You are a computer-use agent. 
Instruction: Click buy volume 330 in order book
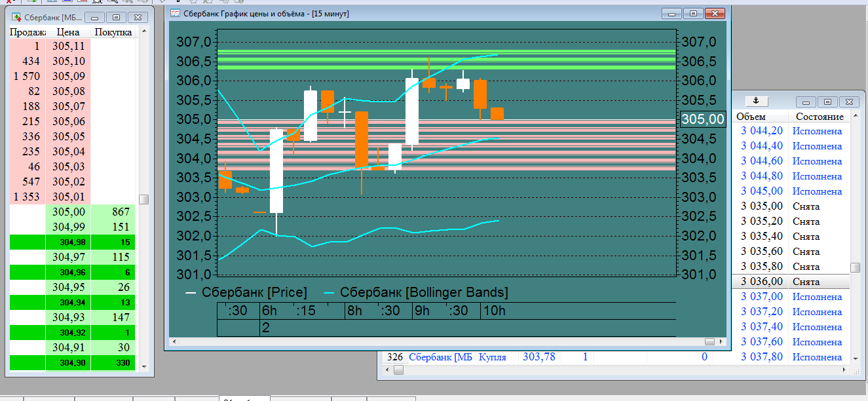click(113, 363)
